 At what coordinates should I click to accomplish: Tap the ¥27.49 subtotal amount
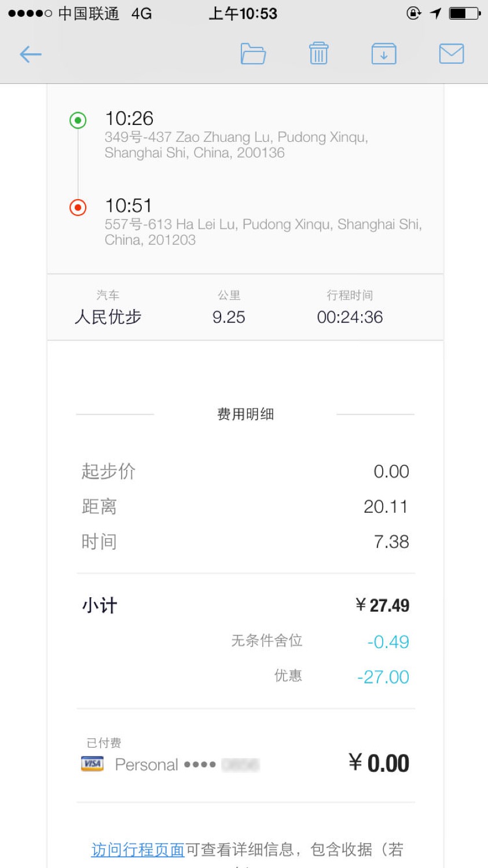(382, 605)
